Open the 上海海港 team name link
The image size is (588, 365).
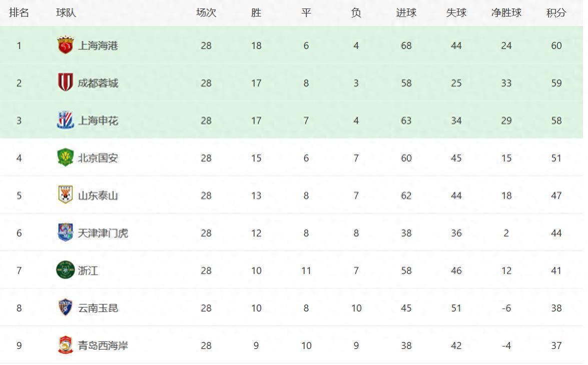pos(98,45)
